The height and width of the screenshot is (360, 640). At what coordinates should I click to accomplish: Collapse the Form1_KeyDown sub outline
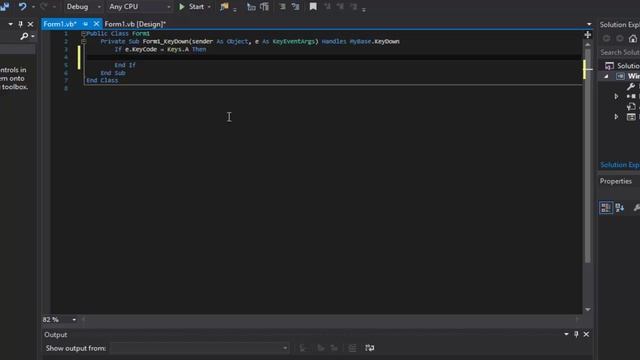(x=83, y=41)
